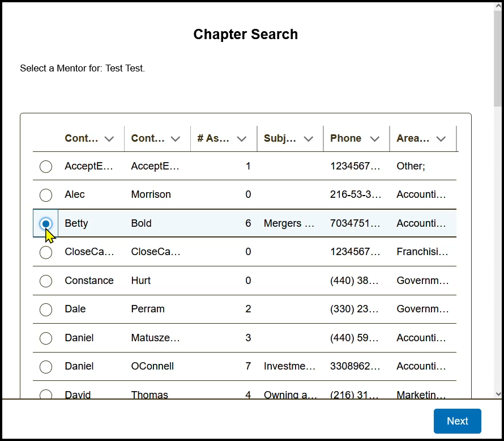The image size is (504, 441).
Task: Open the second Contact column chevron menu
Action: click(x=176, y=139)
